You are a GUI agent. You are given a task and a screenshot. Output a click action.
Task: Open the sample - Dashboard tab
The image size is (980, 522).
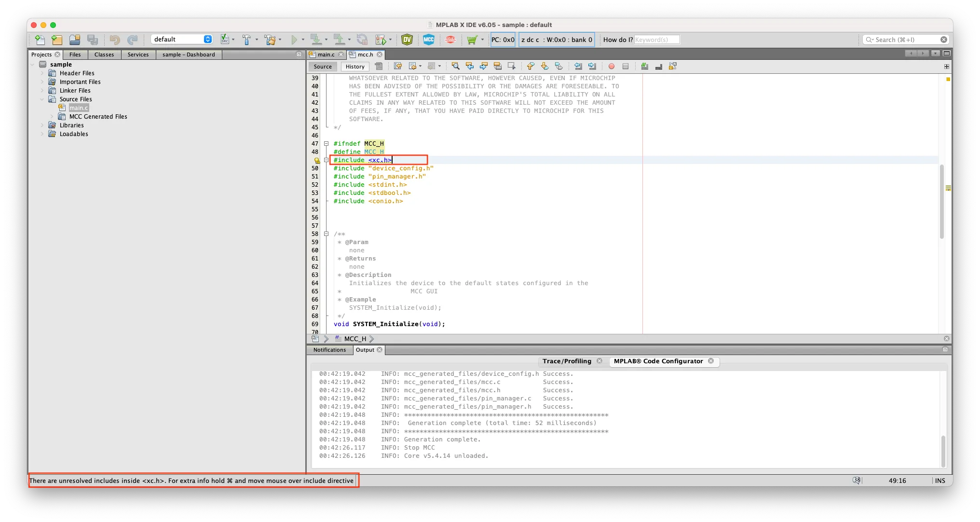click(189, 55)
